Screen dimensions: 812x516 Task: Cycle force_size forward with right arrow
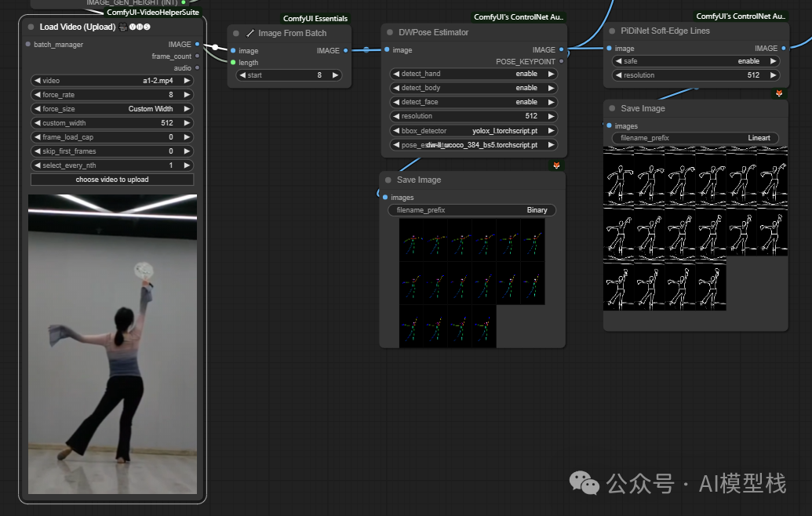click(x=187, y=109)
